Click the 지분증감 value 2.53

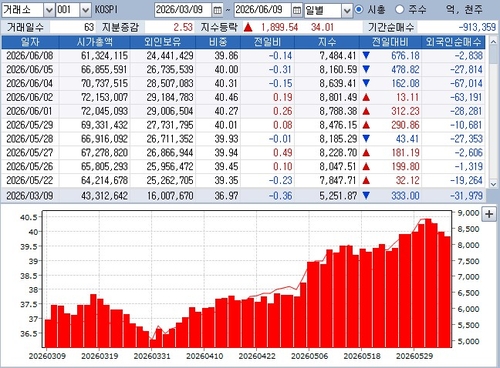point(183,27)
